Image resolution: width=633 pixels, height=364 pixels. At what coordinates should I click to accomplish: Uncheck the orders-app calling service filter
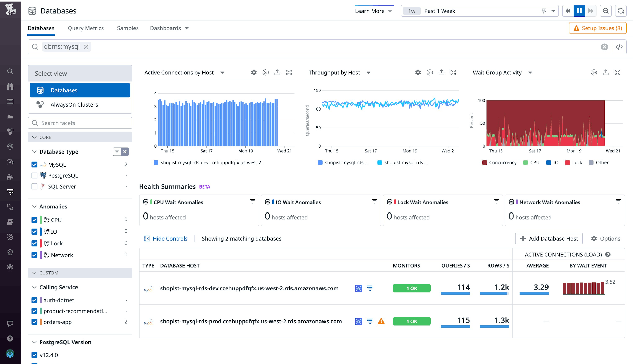coord(34,322)
